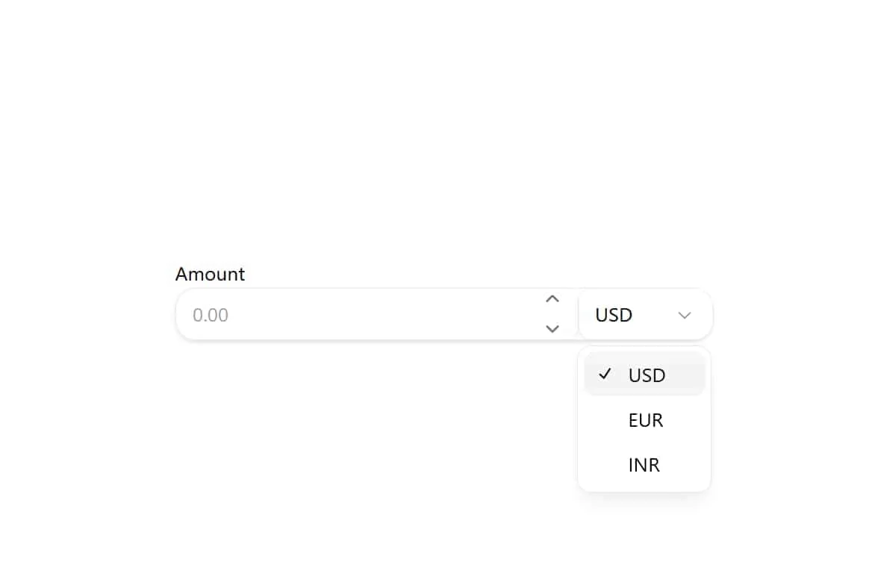Open the currency selector showing USD
Screen dimensions: 878x588
click(645, 315)
